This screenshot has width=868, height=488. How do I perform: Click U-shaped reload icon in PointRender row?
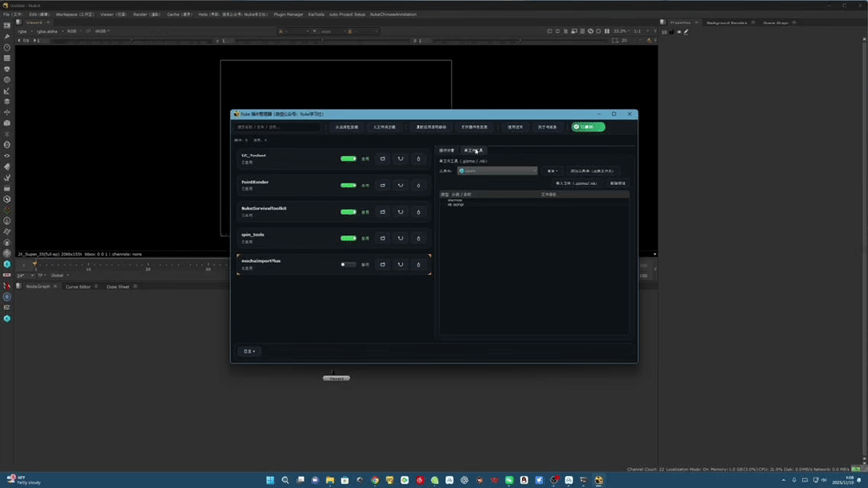pos(401,186)
